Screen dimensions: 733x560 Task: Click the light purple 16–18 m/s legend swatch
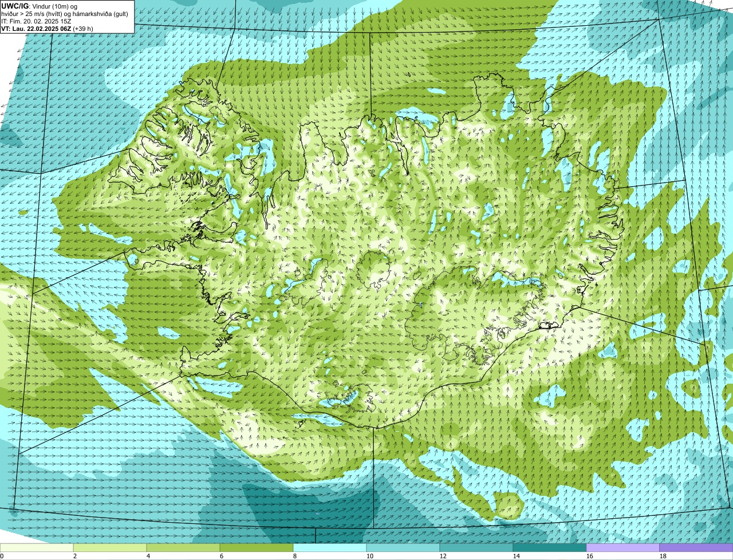[623, 548]
